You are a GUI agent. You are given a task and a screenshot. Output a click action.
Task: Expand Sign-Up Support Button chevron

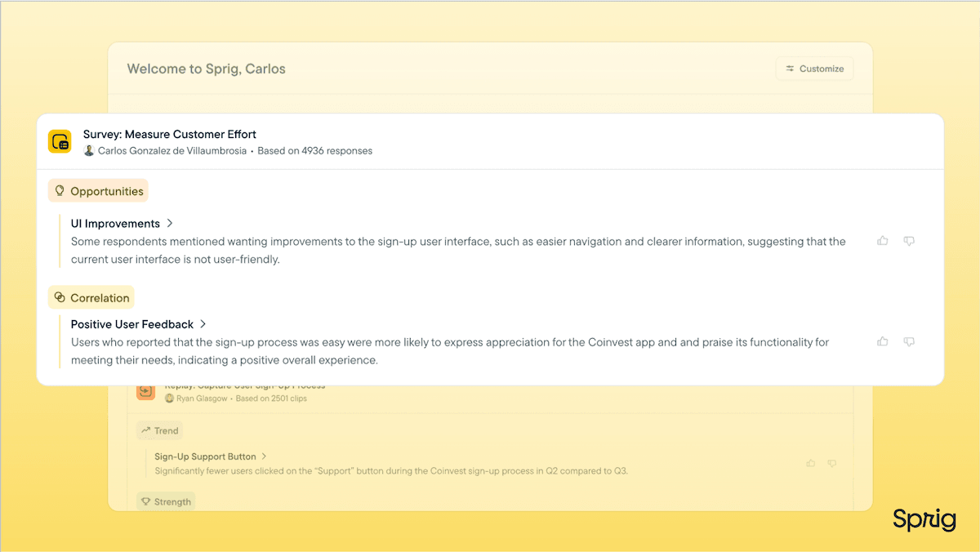(265, 456)
